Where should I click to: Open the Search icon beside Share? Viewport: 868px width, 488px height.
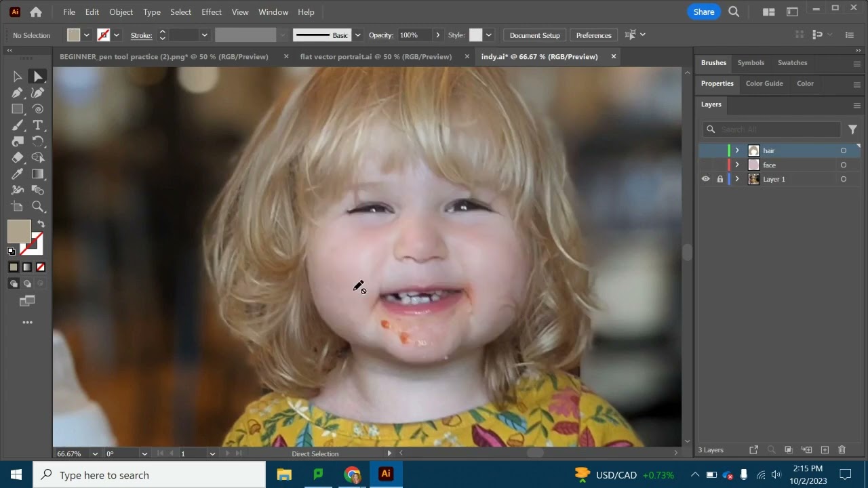coord(734,12)
